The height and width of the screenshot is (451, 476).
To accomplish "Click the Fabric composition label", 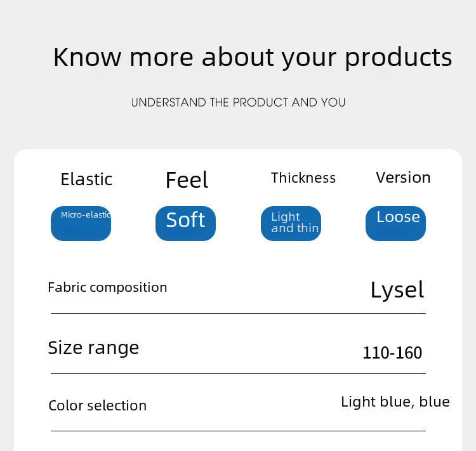I will 107,287.
